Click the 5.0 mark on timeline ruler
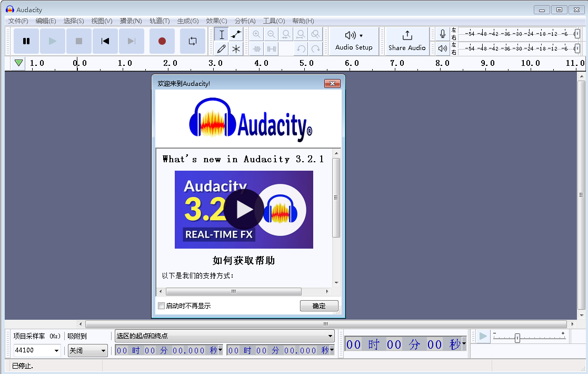This screenshot has width=588, height=374. 306,63
